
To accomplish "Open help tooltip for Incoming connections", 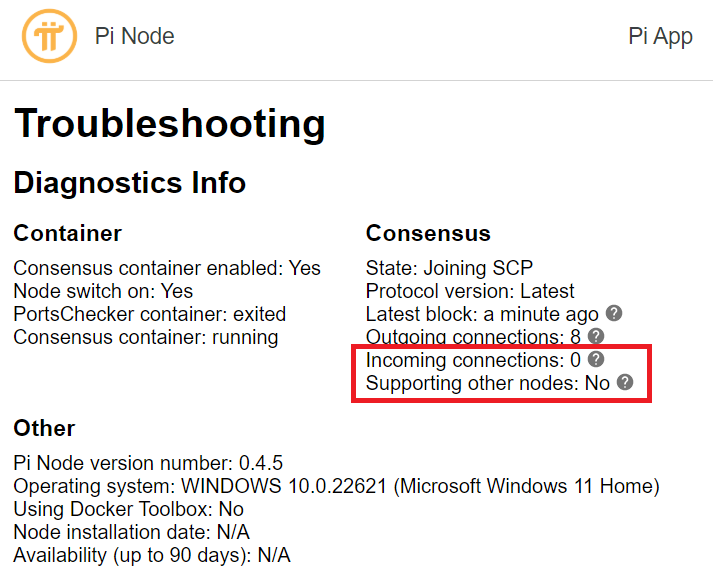I will click(x=596, y=359).
